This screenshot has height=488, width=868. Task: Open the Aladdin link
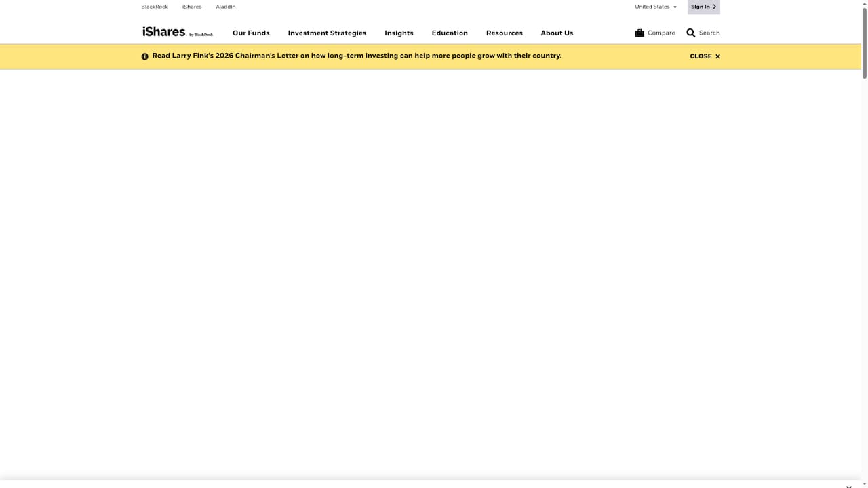tap(225, 6)
